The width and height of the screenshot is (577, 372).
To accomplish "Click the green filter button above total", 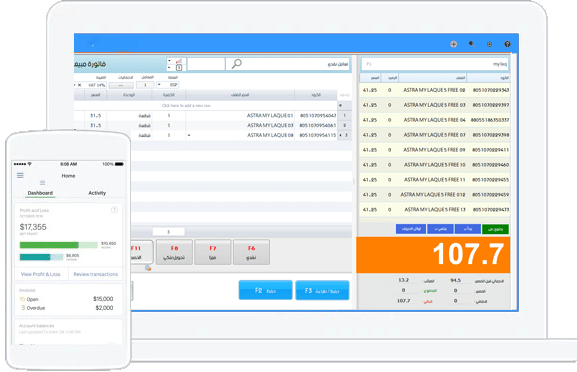I will 495,229.
